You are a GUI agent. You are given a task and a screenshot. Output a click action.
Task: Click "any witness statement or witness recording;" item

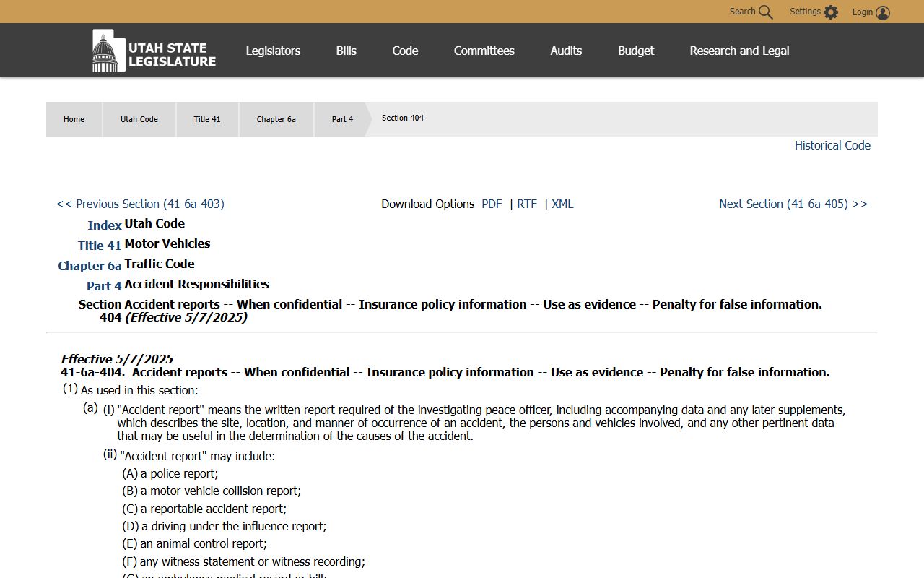253,562
